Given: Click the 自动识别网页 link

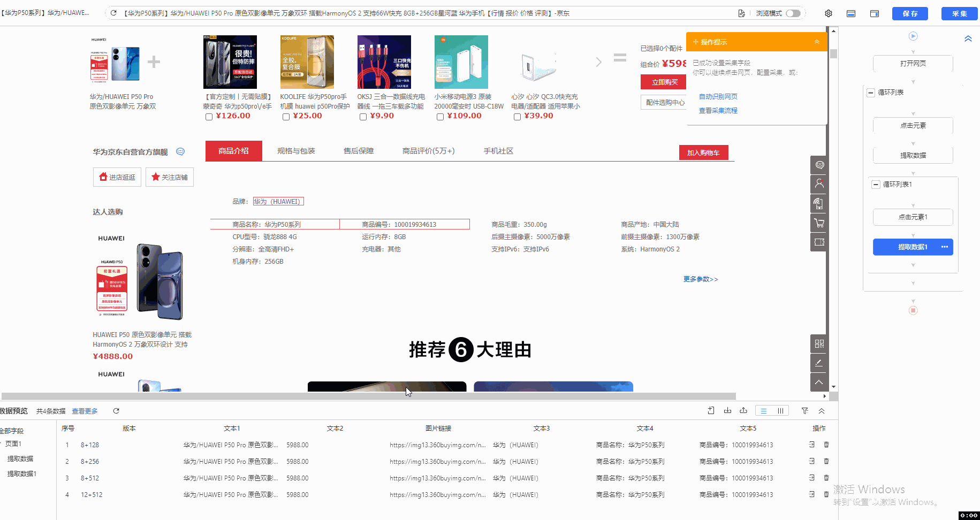Looking at the screenshot, I should [x=718, y=96].
